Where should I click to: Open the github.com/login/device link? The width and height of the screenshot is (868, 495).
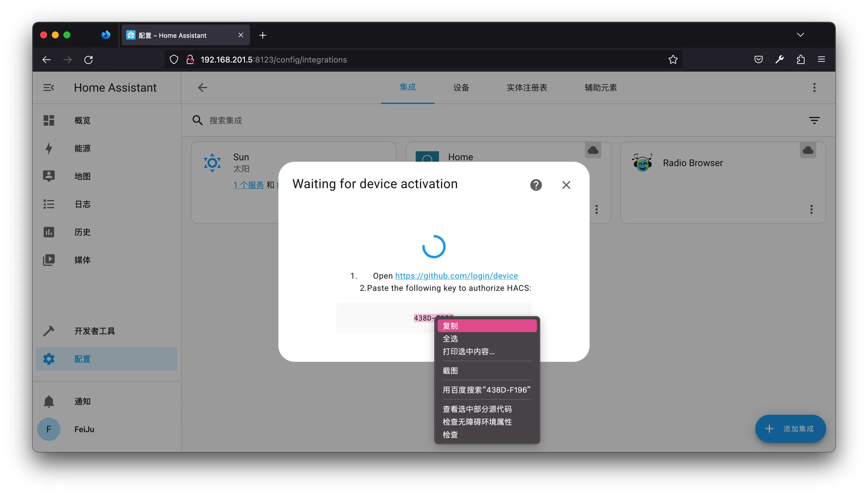[456, 276]
